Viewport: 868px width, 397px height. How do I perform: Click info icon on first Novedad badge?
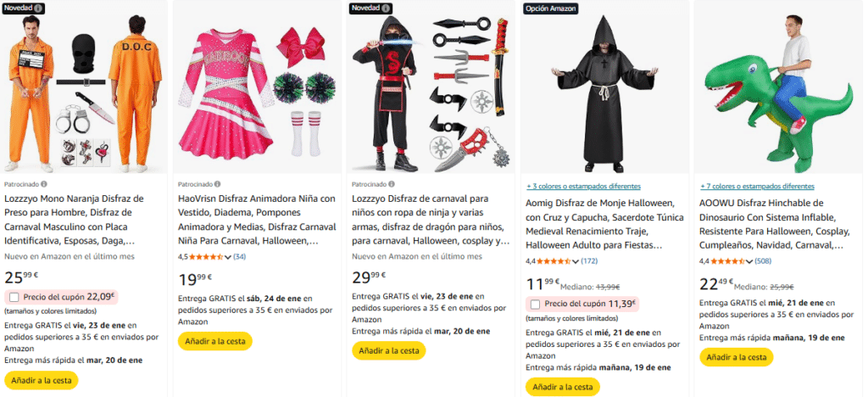37,8
